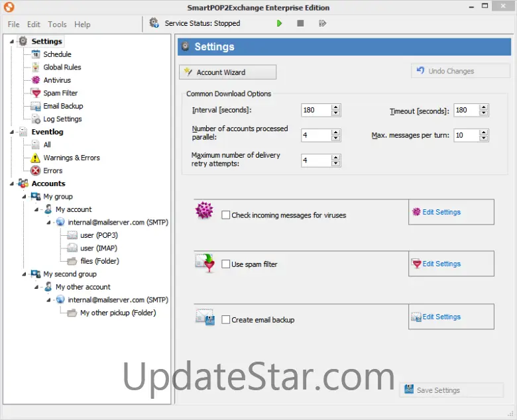Select internal@mailserver.com (SMTP) under My account

pos(118,223)
